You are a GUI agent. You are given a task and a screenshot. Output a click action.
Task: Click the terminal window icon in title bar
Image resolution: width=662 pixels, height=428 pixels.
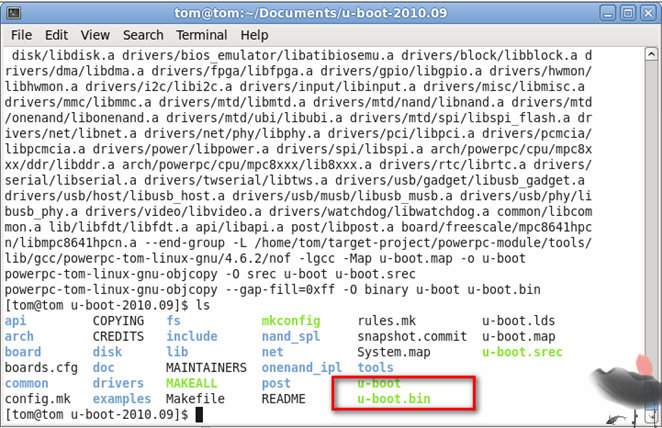point(14,13)
